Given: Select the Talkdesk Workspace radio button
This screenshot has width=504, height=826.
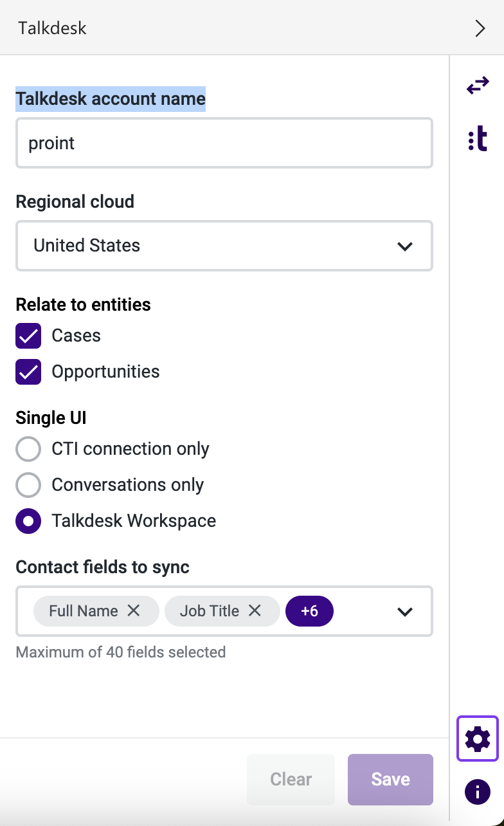Looking at the screenshot, I should pyautogui.click(x=28, y=521).
